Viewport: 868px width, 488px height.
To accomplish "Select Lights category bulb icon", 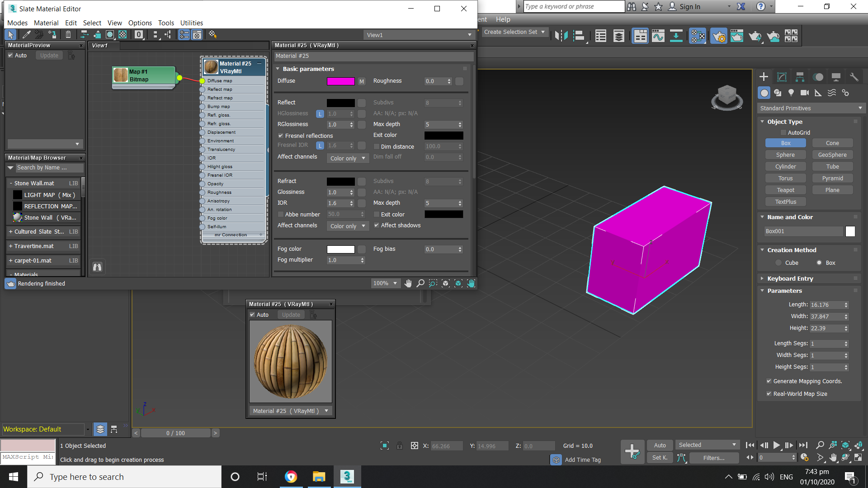I will click(791, 93).
